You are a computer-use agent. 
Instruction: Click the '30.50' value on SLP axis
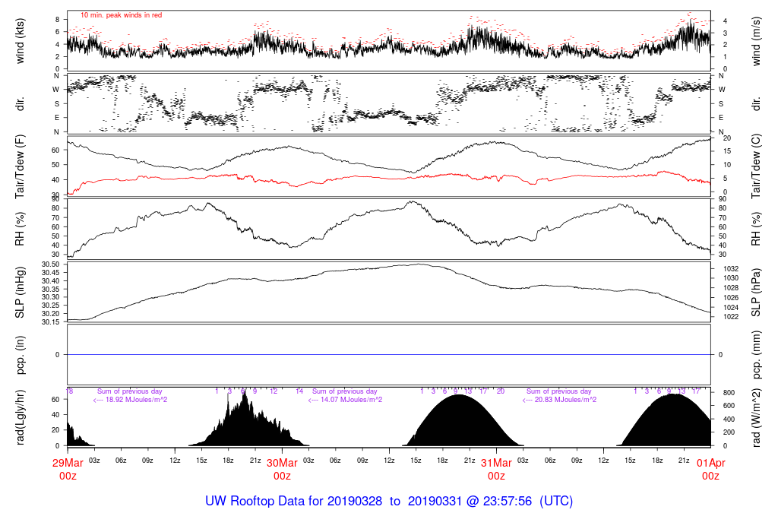click(x=51, y=264)
